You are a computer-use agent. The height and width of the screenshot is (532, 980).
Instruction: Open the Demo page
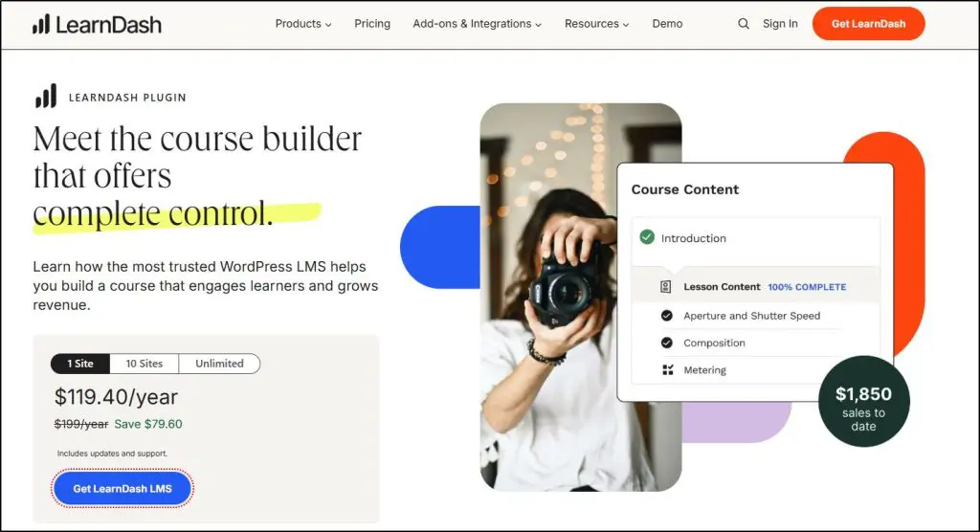tap(667, 24)
